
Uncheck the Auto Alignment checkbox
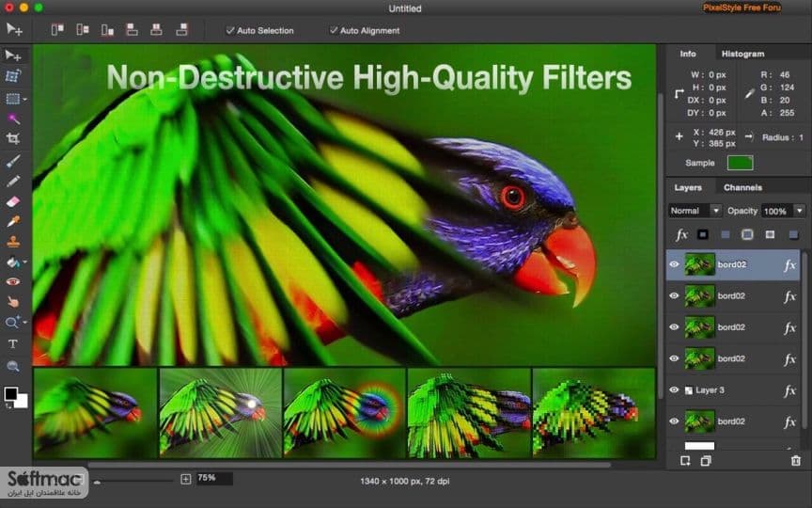click(334, 31)
